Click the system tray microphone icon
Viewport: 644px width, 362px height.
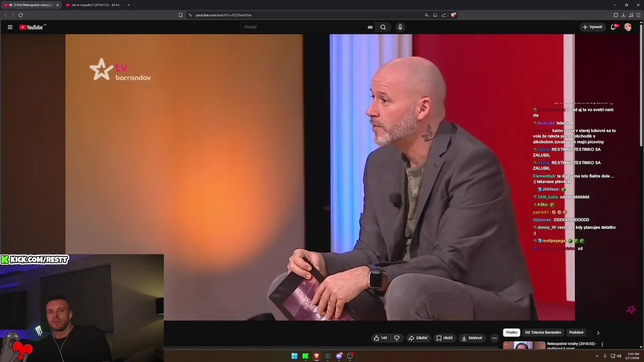(605, 356)
